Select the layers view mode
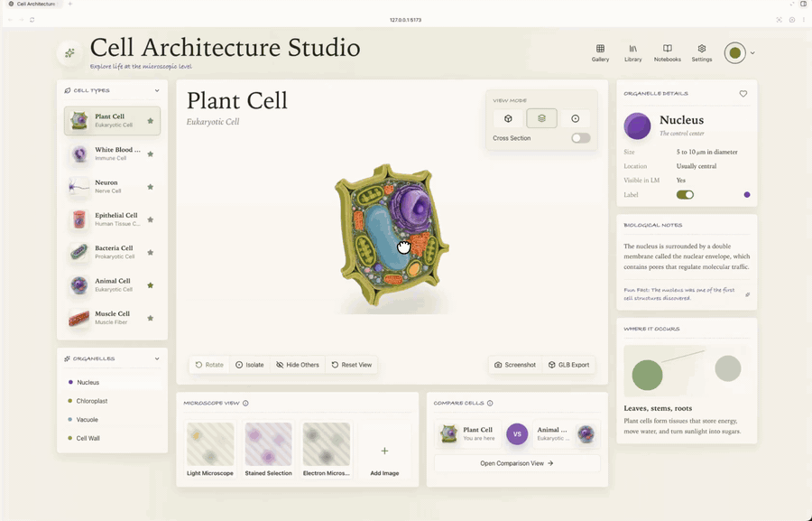 tap(541, 118)
